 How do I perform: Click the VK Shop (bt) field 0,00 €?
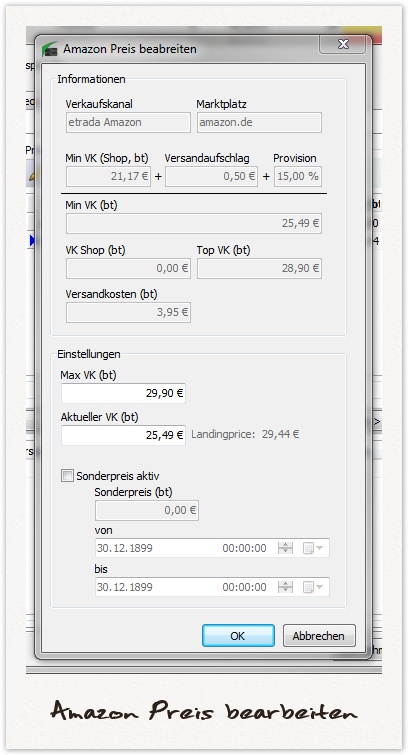tap(128, 268)
